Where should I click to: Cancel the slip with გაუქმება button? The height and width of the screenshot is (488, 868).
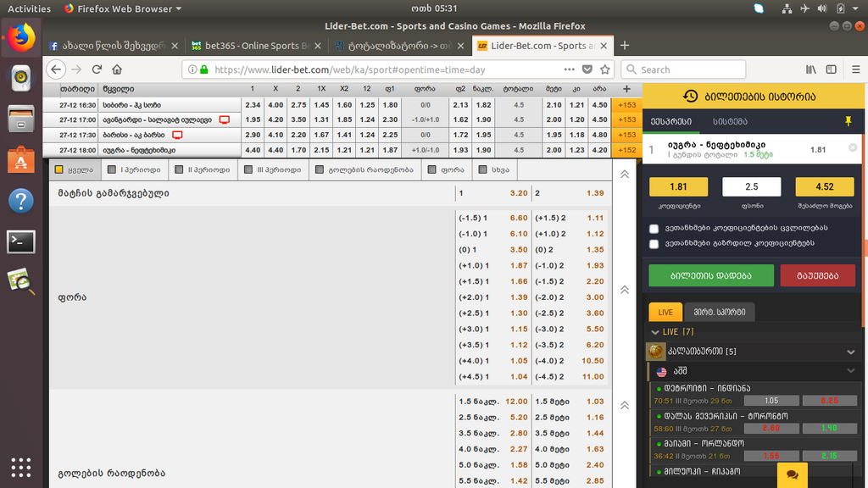818,275
